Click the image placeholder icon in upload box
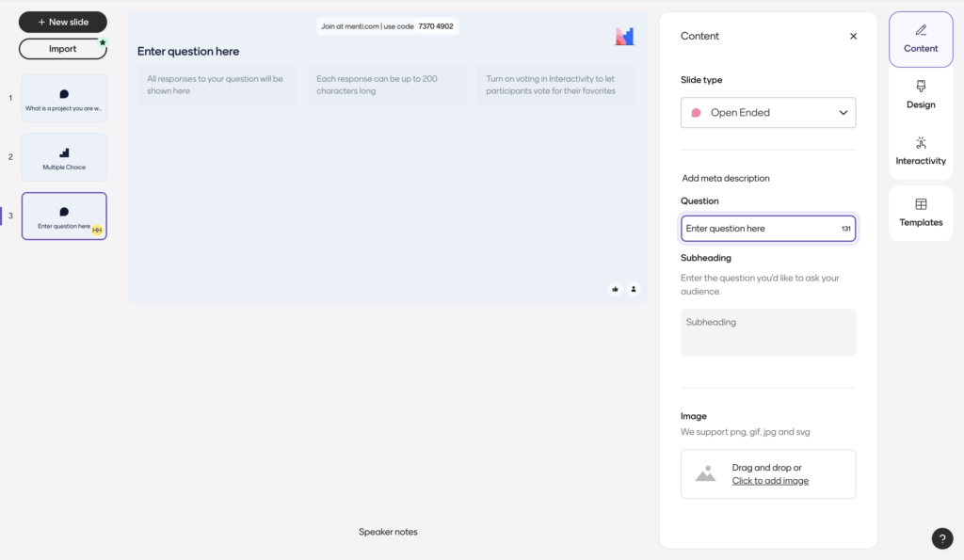964x560 pixels. tap(705, 473)
